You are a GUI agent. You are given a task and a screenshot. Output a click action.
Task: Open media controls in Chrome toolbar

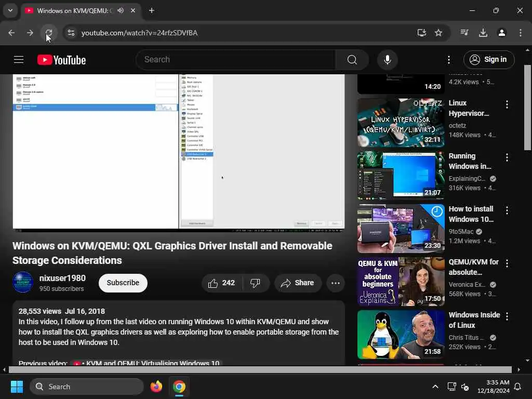coord(464,33)
